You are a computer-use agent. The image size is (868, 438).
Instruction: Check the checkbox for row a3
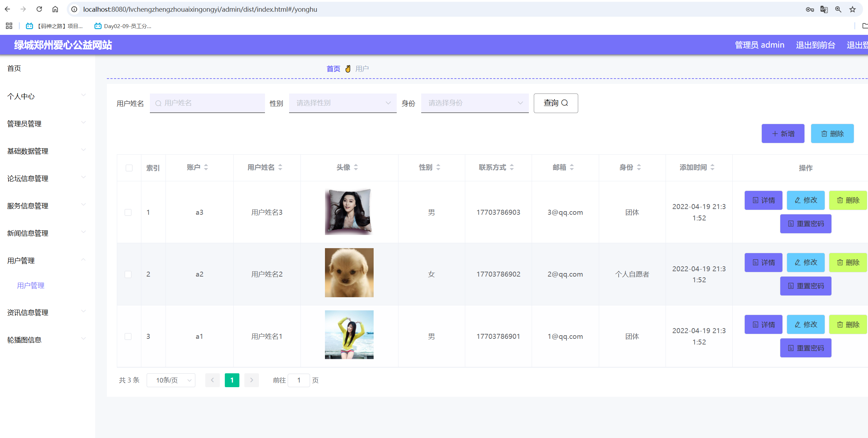click(x=128, y=212)
